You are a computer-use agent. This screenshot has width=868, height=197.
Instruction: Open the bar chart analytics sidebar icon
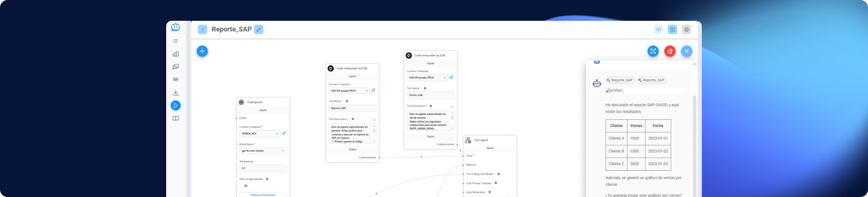(175, 54)
